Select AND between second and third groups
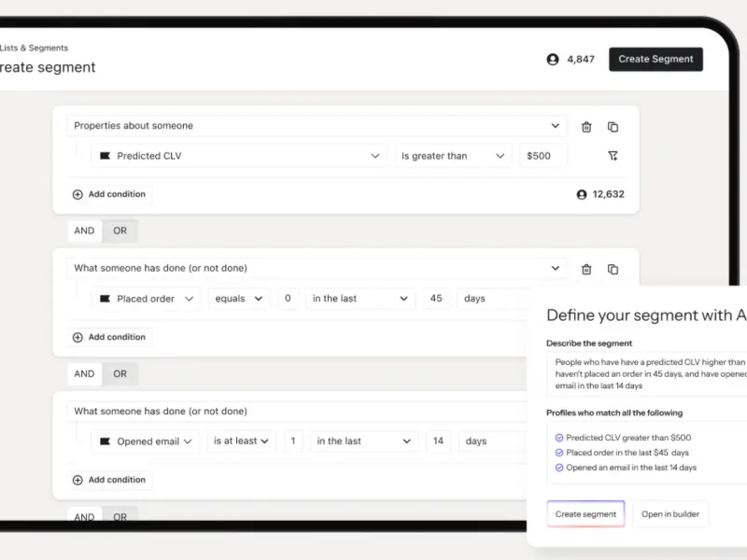 click(84, 374)
